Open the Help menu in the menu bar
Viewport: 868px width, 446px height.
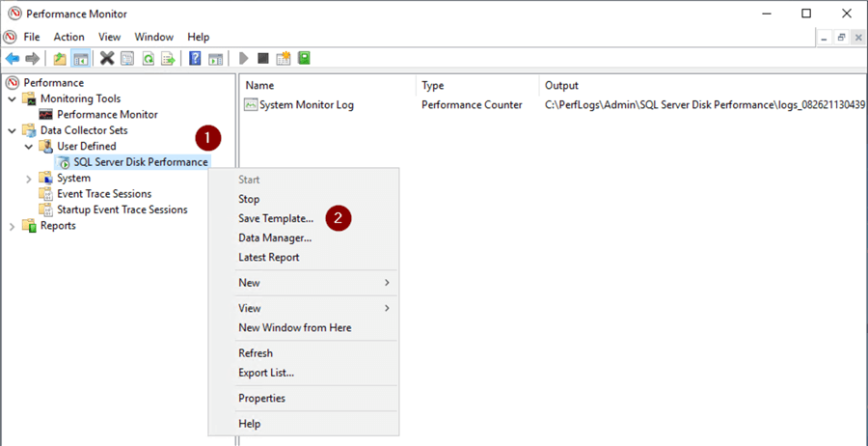pyautogui.click(x=198, y=37)
